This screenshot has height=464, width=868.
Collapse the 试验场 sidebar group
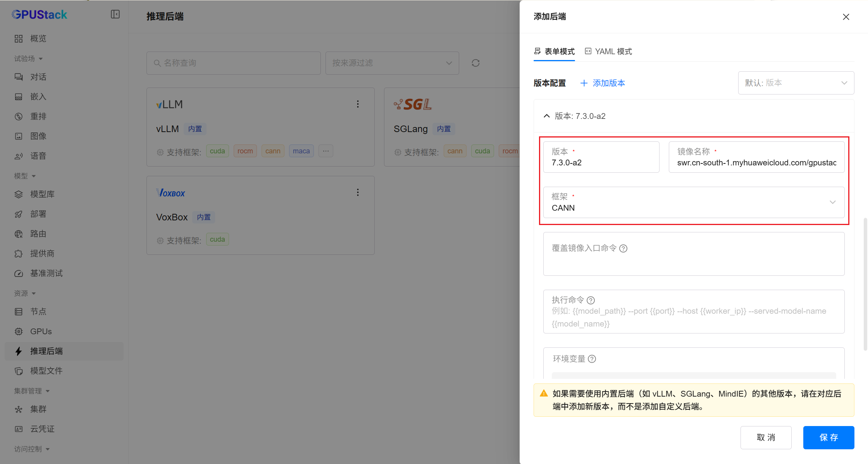point(28,58)
